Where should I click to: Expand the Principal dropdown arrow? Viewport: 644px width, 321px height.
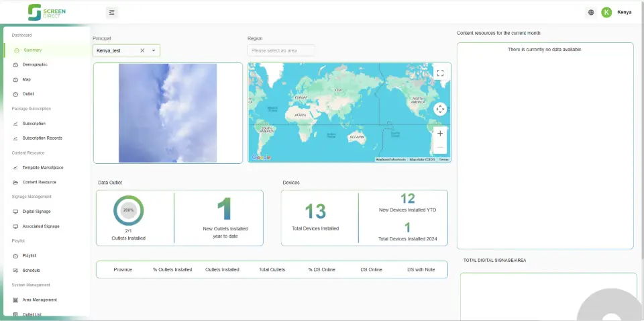click(154, 50)
